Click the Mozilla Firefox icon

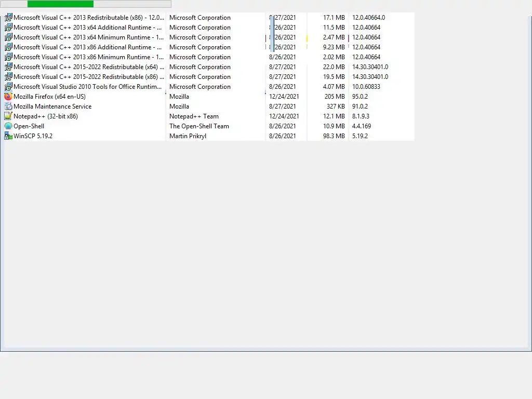pos(8,96)
